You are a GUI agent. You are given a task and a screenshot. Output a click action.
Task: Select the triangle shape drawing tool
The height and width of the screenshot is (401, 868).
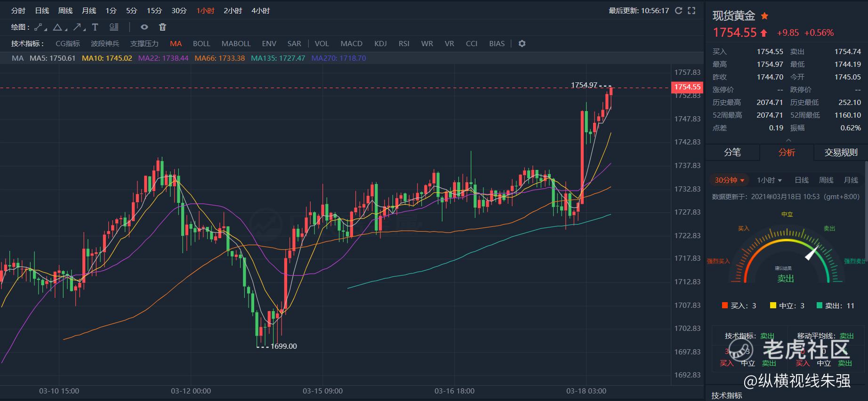[57, 27]
